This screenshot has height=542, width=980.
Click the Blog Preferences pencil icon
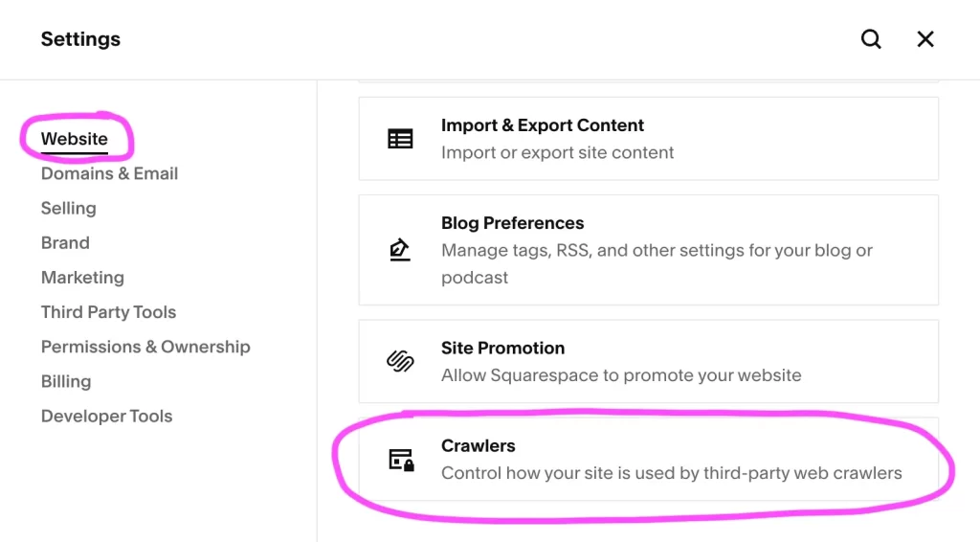(400, 250)
